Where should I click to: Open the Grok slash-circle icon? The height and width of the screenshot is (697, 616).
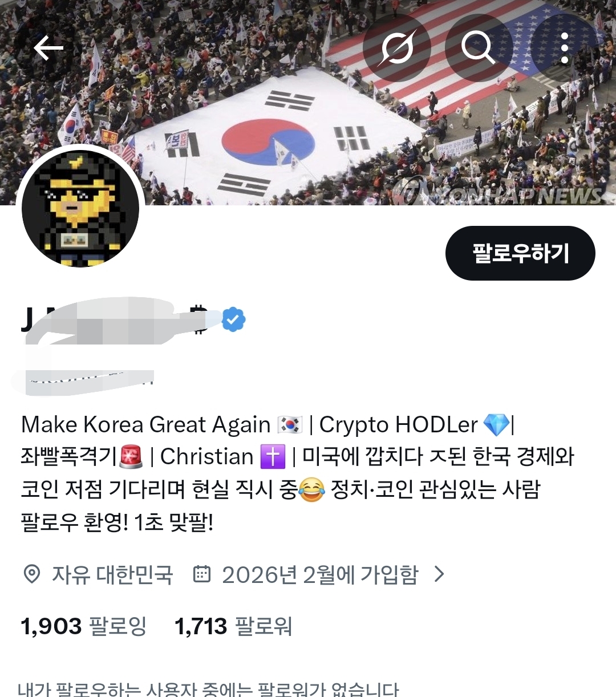click(397, 48)
